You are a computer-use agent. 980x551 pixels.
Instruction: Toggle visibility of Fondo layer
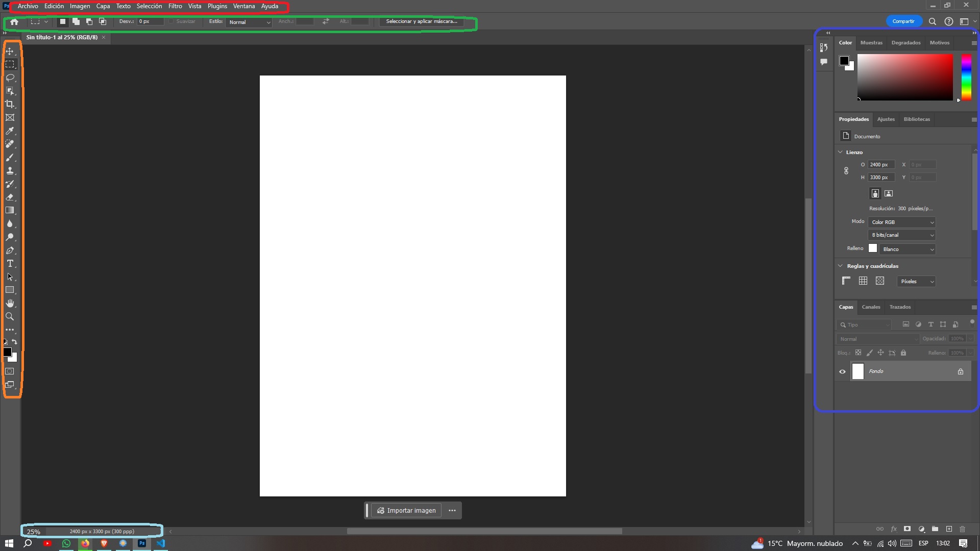842,371
